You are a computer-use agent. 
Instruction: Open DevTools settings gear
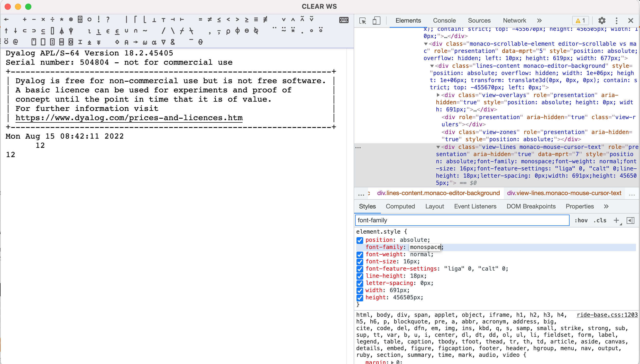point(602,21)
